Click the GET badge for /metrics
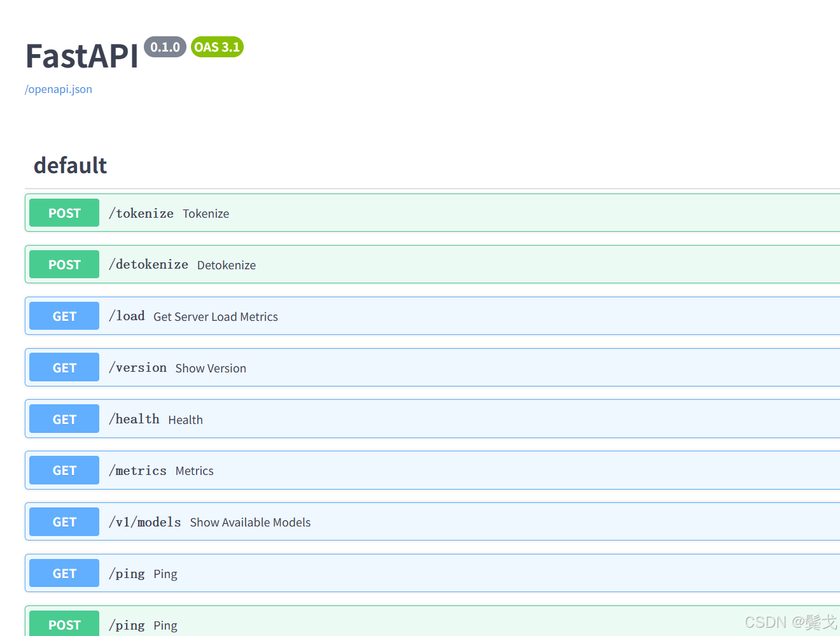 coord(64,470)
